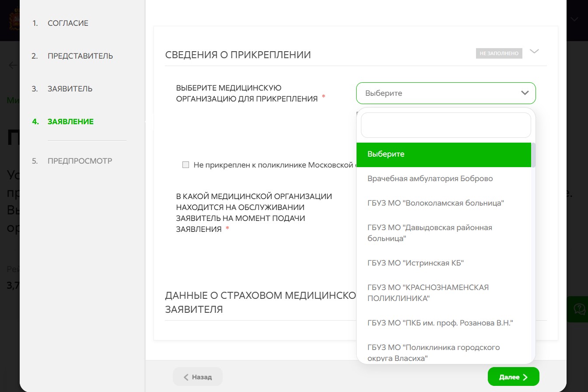This screenshot has height=392, width=588.
Task: Click the back arrow at top left
Action: (x=12, y=65)
